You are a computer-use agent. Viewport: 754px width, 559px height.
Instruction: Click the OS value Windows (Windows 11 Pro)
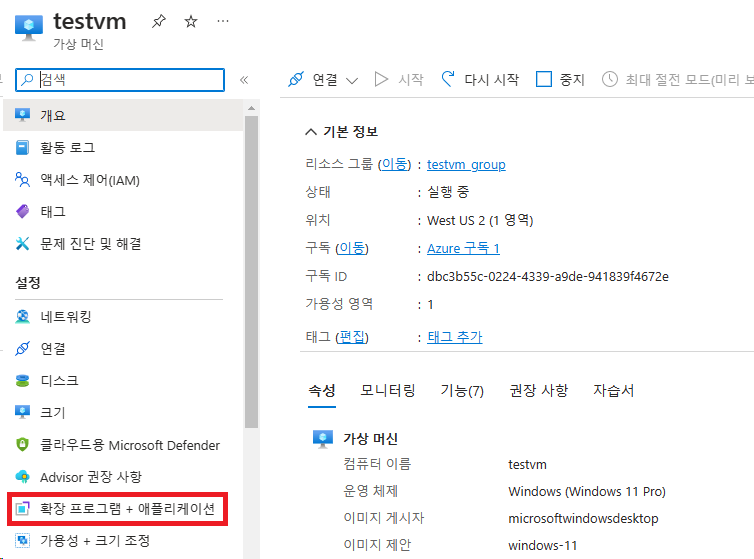pyautogui.click(x=587, y=492)
